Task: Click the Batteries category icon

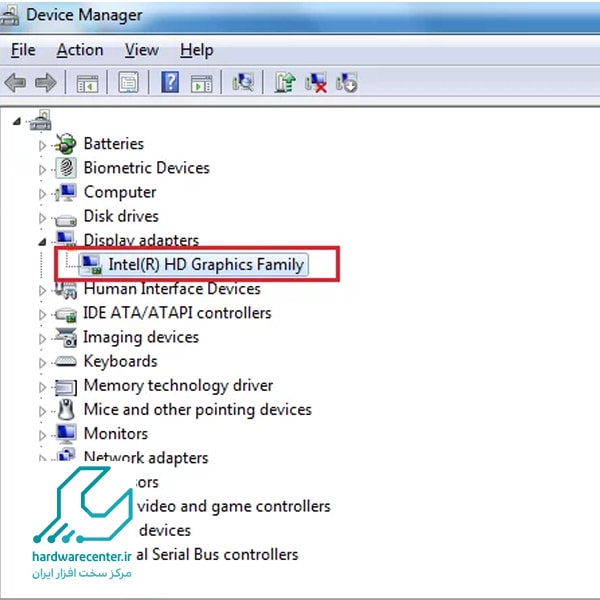Action: (x=65, y=143)
